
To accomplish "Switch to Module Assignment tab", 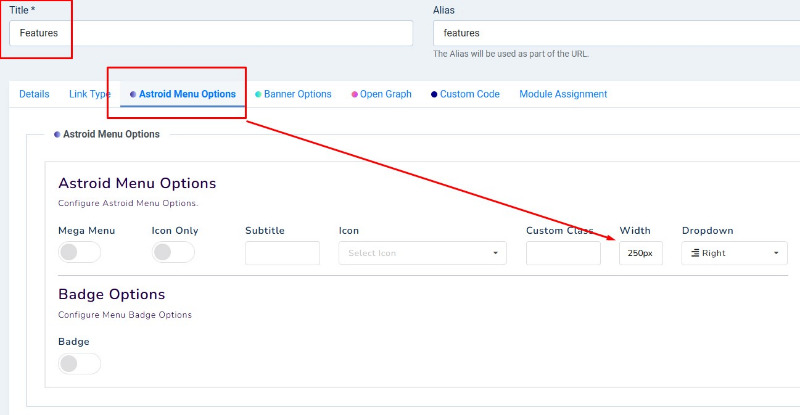I will (x=563, y=94).
